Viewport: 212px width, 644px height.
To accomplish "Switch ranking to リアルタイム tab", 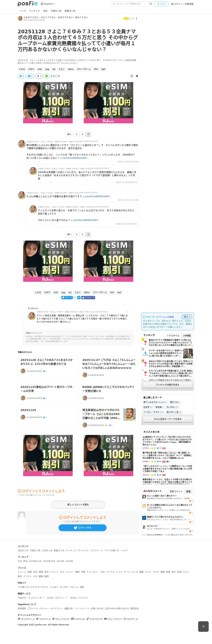I will 173,336.
